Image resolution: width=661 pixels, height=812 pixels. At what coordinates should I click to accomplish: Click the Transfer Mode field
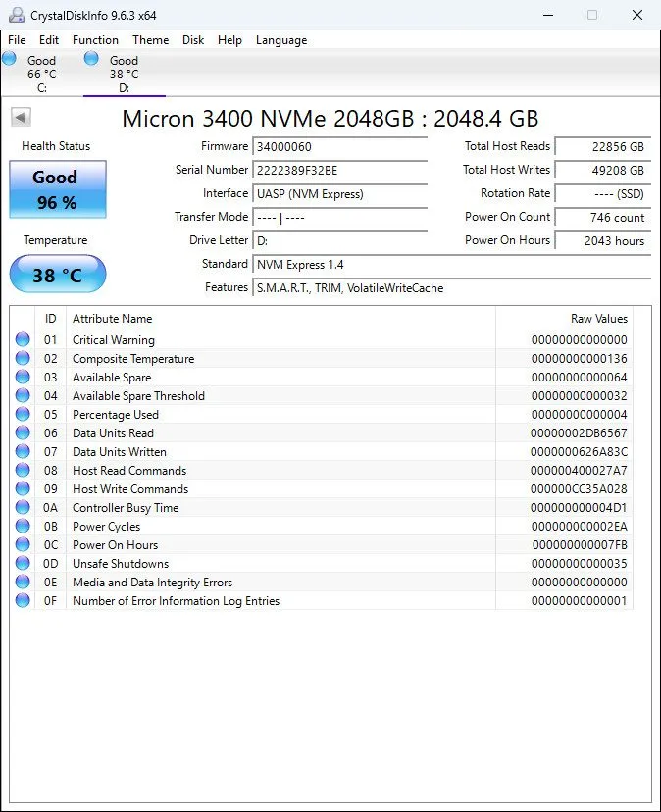[340, 218]
